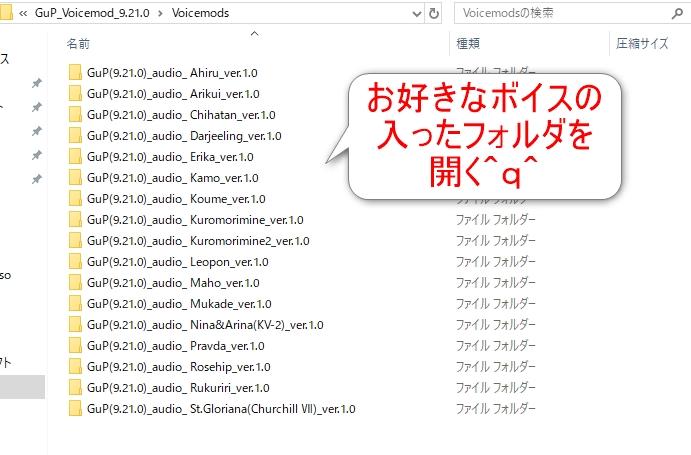The width and height of the screenshot is (691, 455).
Task: Click the Rosehip folder icon
Action: pyautogui.click(x=75, y=366)
